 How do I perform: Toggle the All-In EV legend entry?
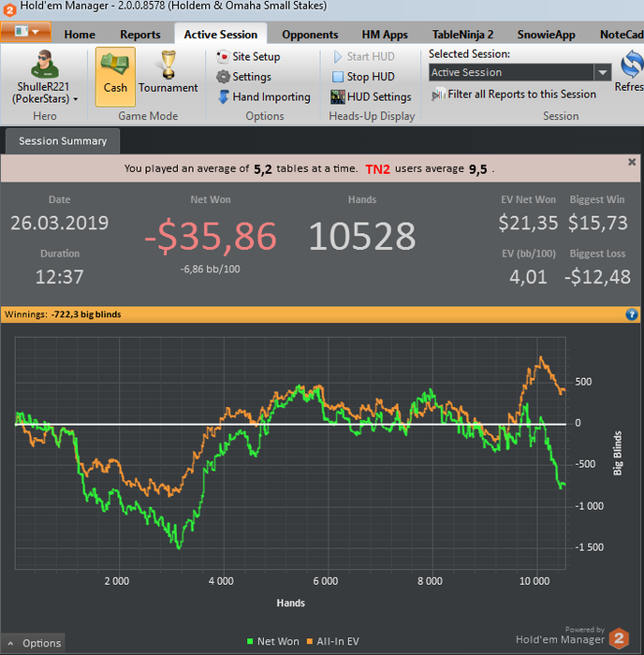tap(332, 641)
